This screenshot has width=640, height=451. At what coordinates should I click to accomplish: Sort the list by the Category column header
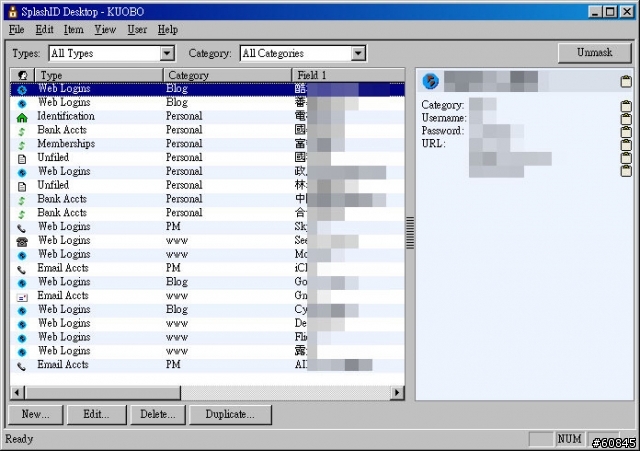coord(228,76)
